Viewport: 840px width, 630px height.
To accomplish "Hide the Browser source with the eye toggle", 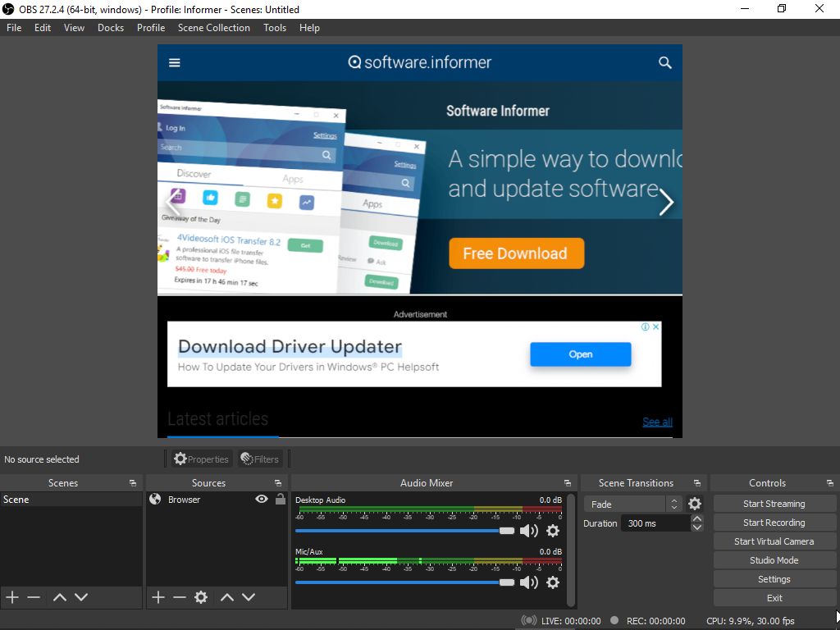I will pyautogui.click(x=261, y=499).
